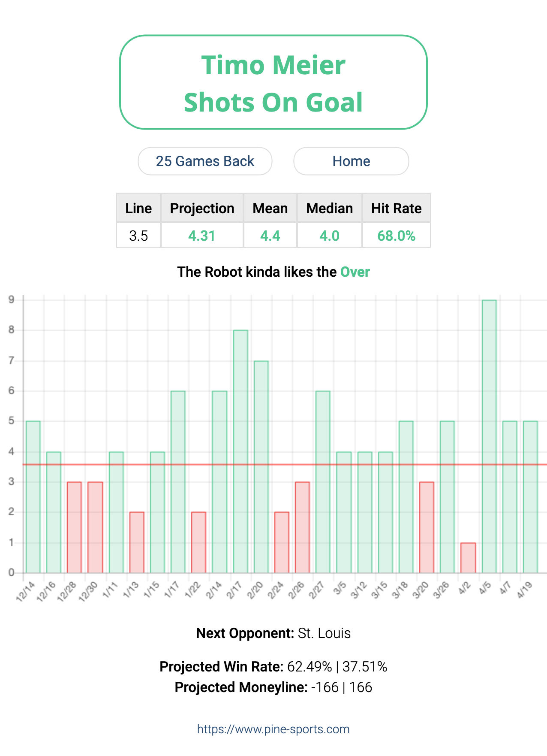Screen dimensions: 547x756
Task: Click the Timo Meier Shots On Goal title
Action: pos(273,82)
